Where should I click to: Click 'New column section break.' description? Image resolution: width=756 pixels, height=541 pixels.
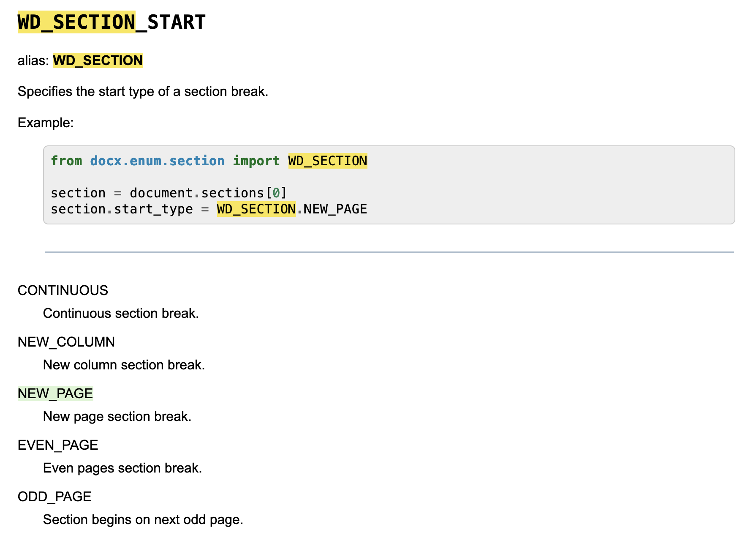click(124, 365)
